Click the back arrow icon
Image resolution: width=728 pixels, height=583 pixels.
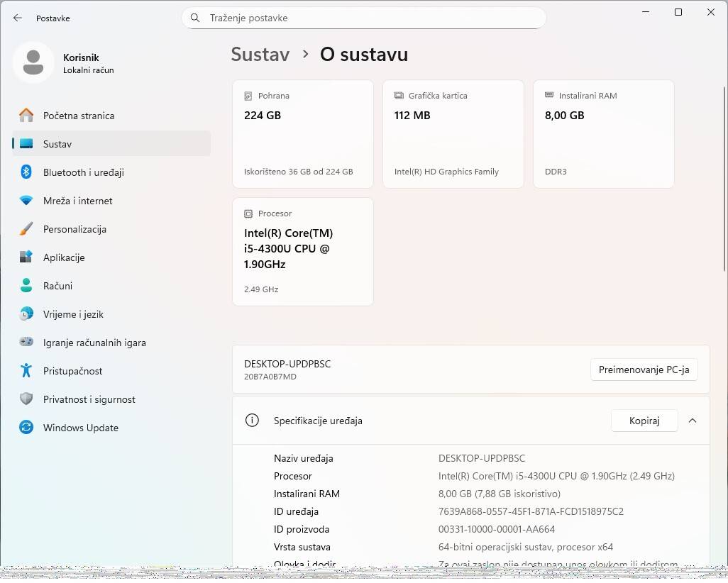tap(18, 18)
